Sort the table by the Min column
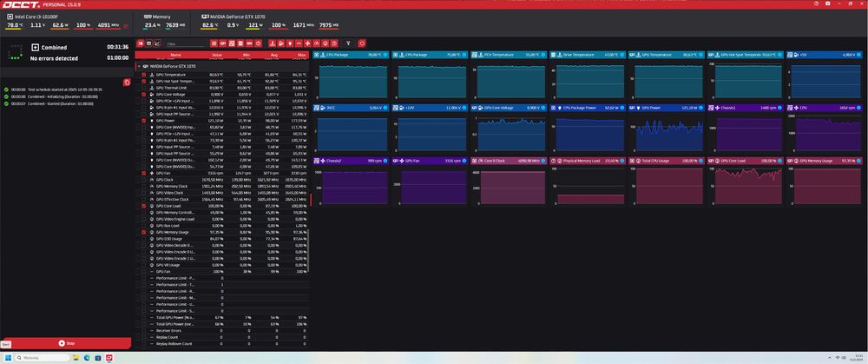868x364 pixels. [245, 56]
